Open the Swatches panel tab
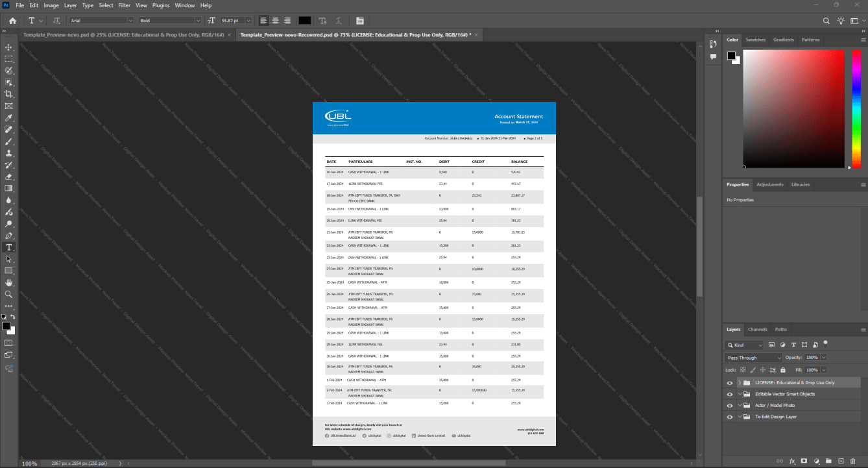 tap(755, 40)
